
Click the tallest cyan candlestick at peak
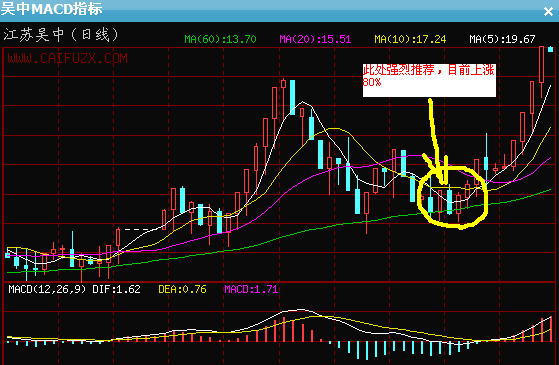click(x=292, y=97)
